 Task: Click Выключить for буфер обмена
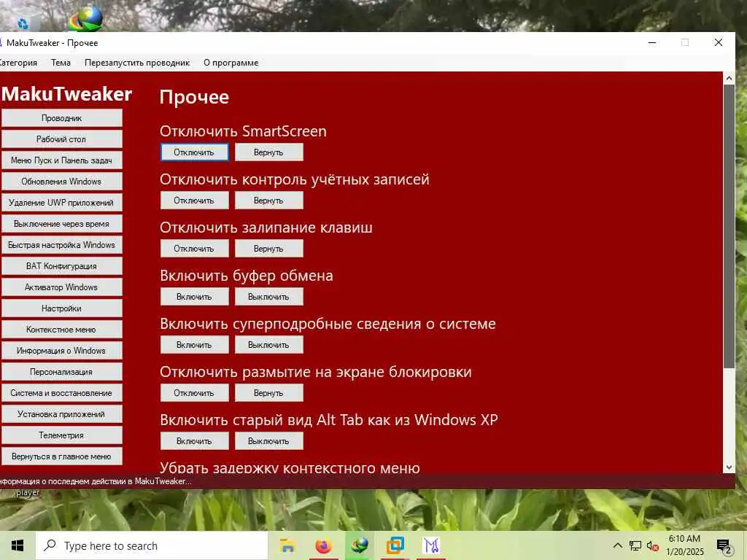tap(268, 297)
